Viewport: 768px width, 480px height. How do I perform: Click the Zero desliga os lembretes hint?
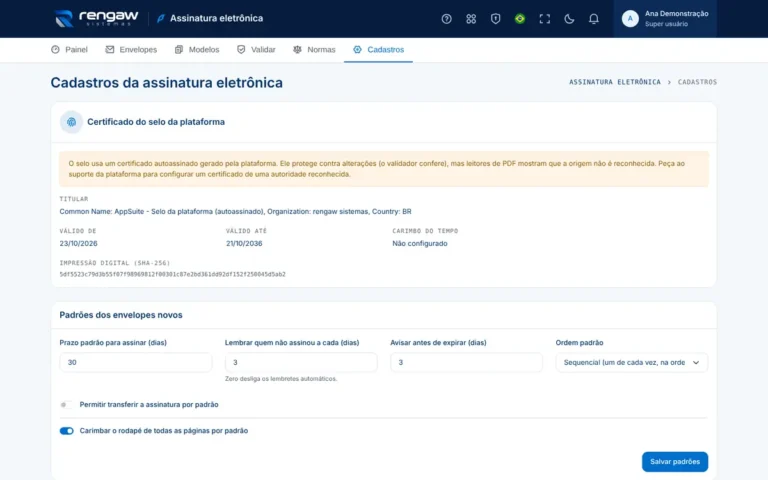coord(281,379)
